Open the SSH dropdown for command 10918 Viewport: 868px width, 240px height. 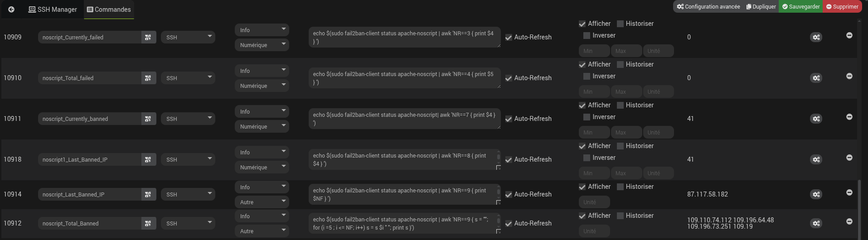tap(188, 159)
